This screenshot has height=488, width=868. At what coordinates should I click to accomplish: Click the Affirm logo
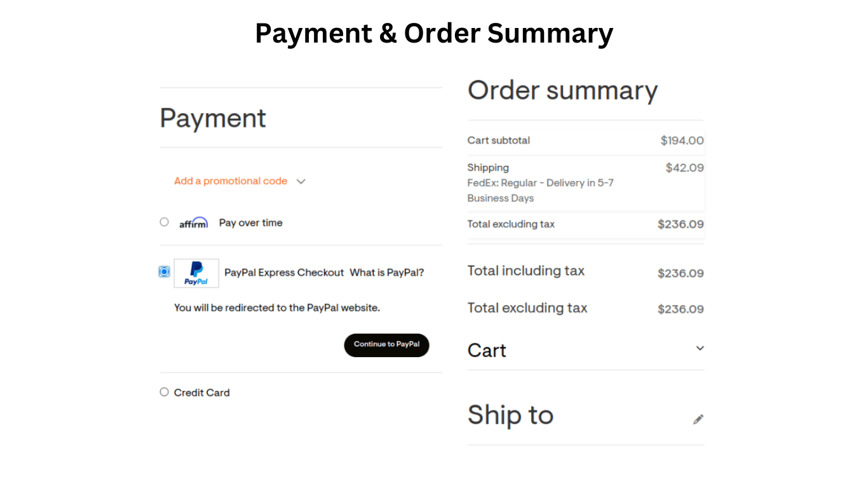(193, 223)
